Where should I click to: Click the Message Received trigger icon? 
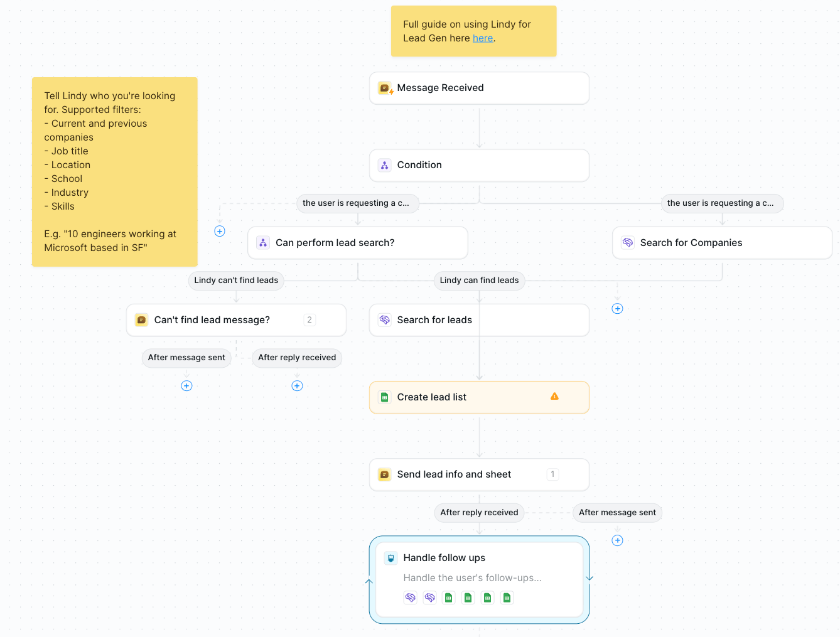tap(385, 88)
